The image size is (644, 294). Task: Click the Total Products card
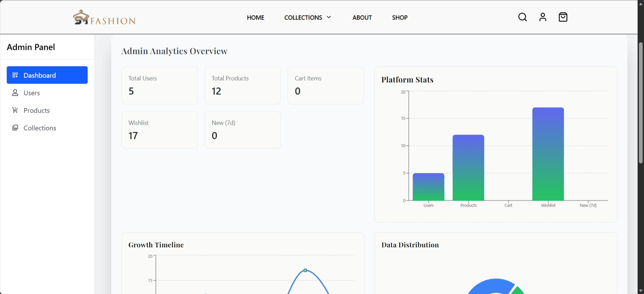[243, 85]
